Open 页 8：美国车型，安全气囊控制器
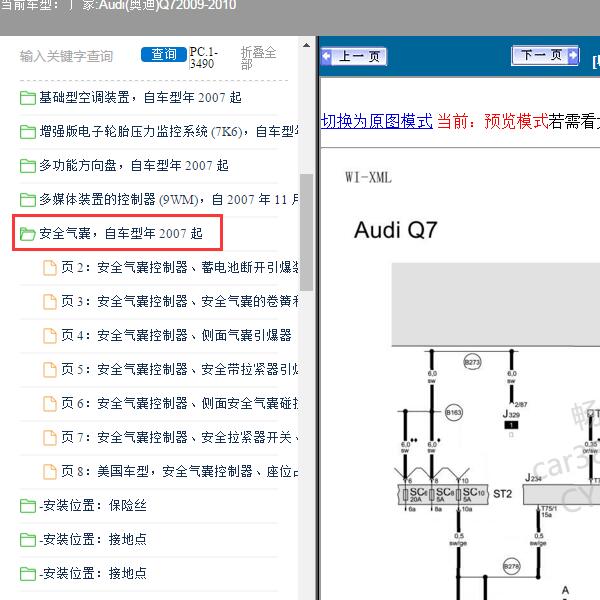Image resolution: width=600 pixels, height=600 pixels. (180, 471)
